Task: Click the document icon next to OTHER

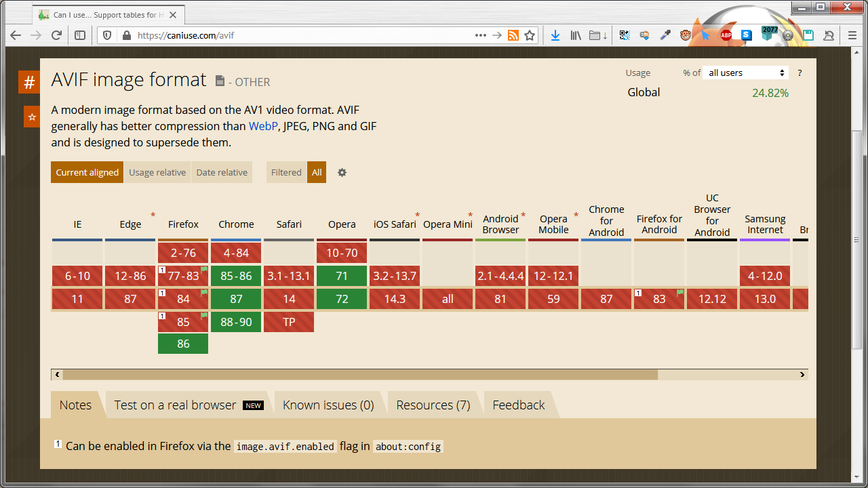Action: 220,81
